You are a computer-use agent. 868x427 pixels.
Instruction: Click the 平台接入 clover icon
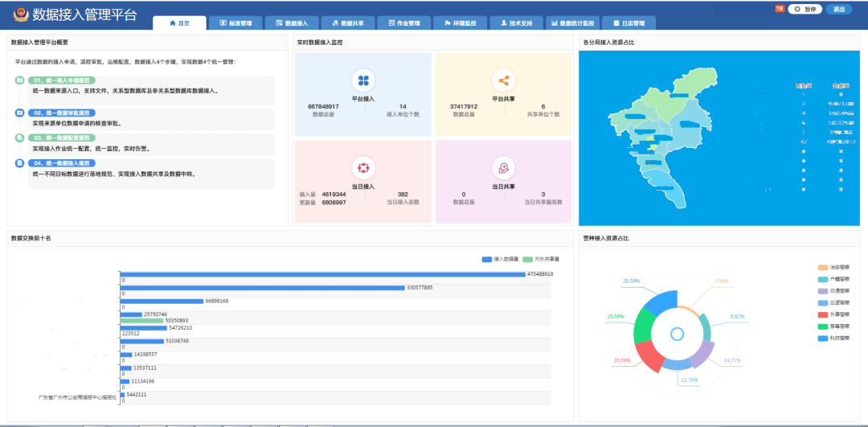pos(363,80)
